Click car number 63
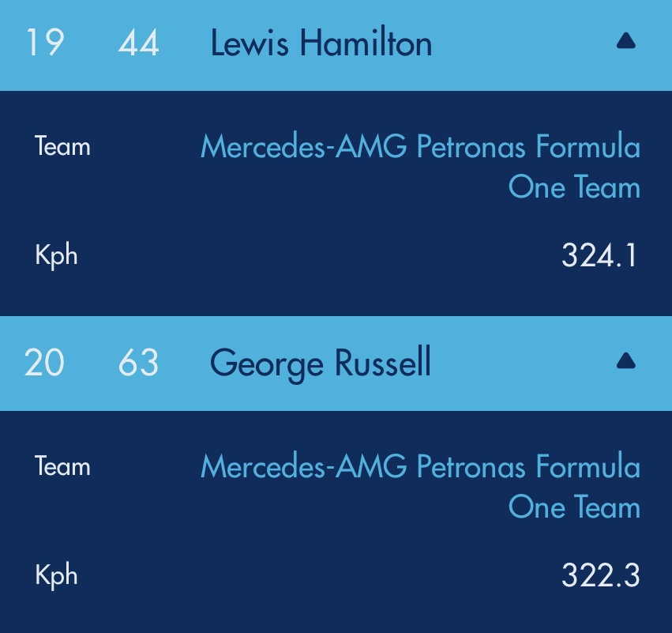Viewport: 672px width, 633px height. click(139, 364)
